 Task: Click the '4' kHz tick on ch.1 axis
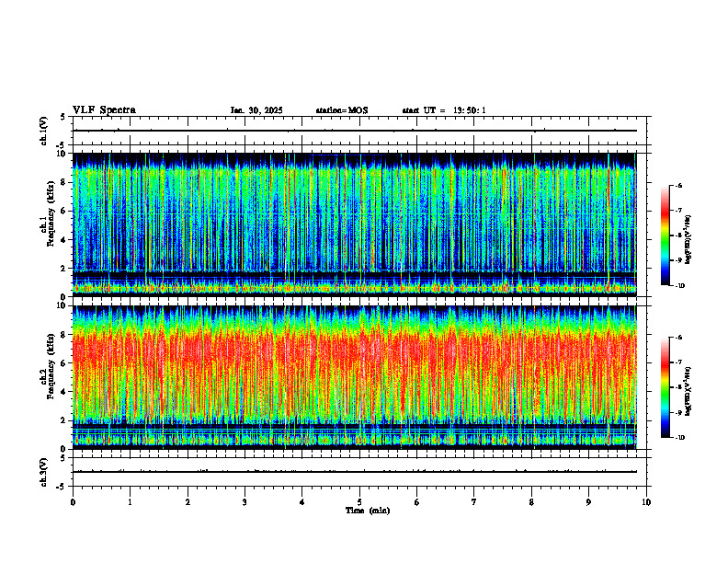tap(64, 240)
